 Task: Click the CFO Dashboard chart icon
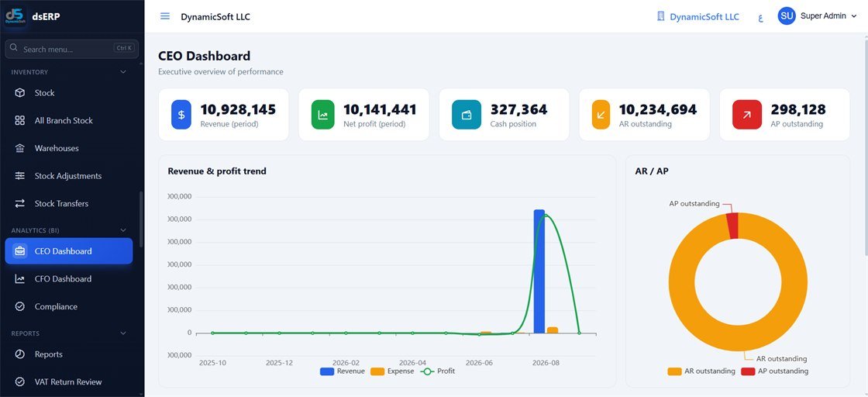(20, 279)
